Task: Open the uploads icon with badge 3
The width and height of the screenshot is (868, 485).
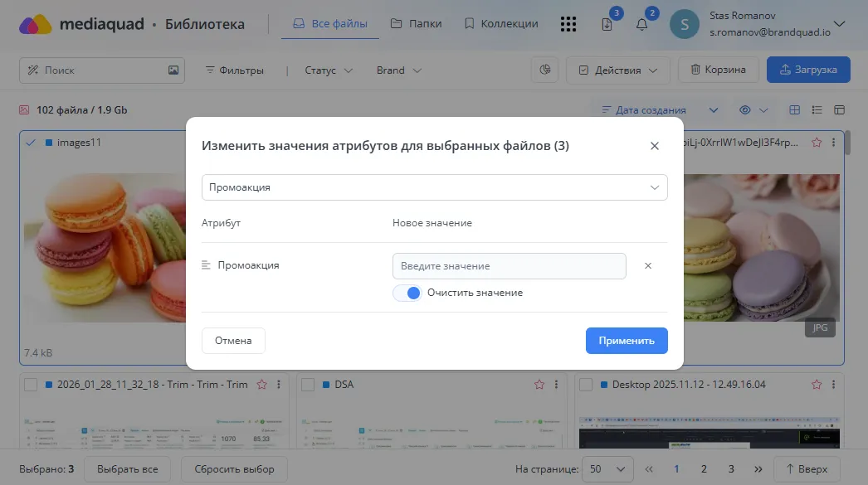Action: coord(606,24)
